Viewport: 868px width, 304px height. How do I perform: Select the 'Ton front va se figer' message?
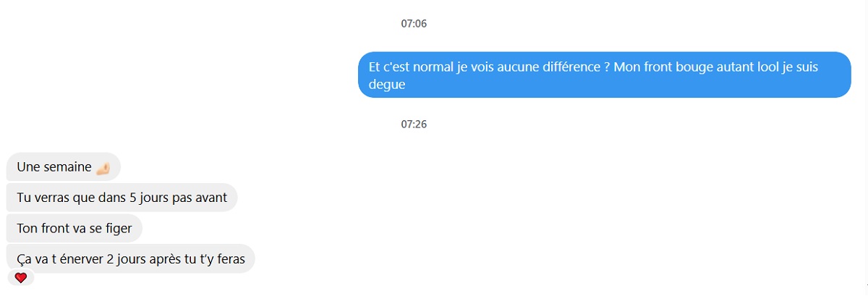(75, 228)
